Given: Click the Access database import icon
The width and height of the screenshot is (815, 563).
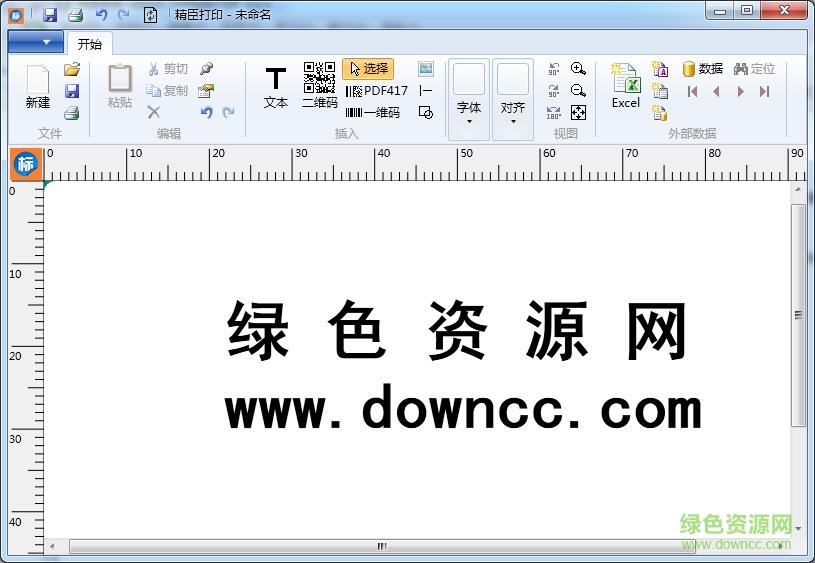Looking at the screenshot, I should [660, 69].
